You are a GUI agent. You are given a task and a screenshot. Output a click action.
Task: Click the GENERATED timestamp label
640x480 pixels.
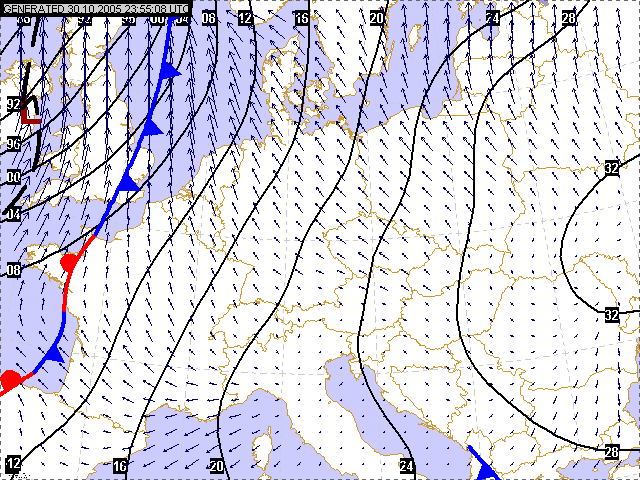tap(96, 8)
